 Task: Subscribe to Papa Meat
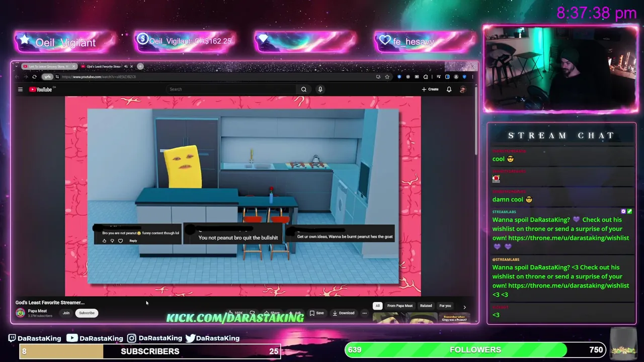coord(87,313)
